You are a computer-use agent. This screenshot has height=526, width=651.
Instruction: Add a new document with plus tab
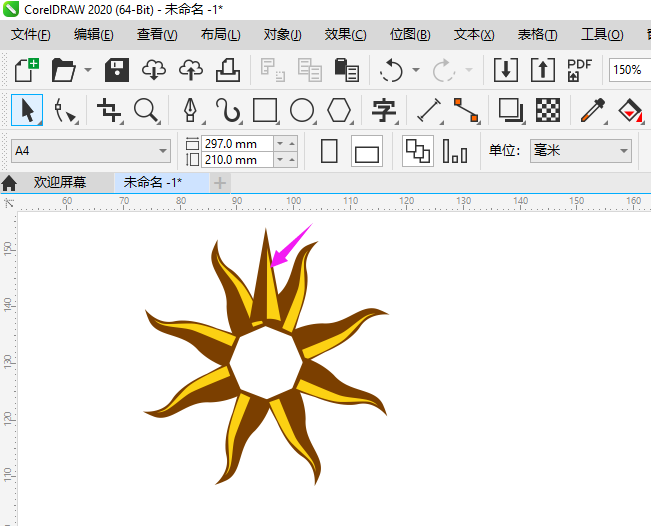[220, 183]
